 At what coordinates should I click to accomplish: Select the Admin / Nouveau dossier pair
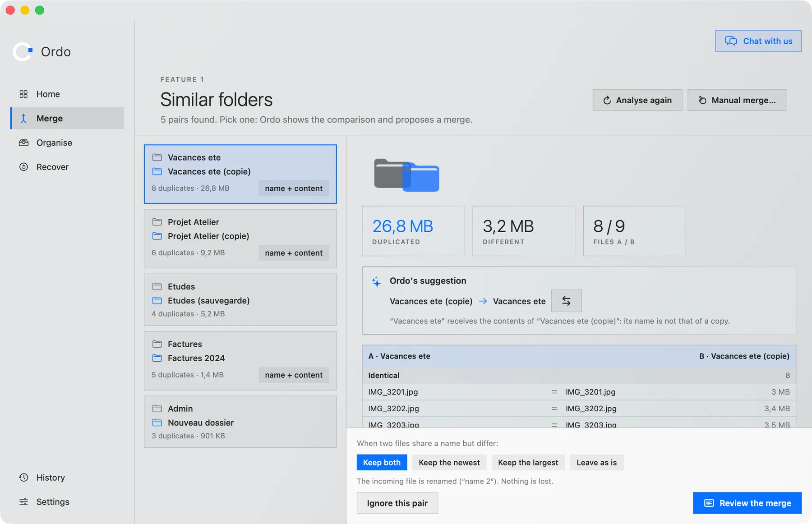tap(240, 422)
